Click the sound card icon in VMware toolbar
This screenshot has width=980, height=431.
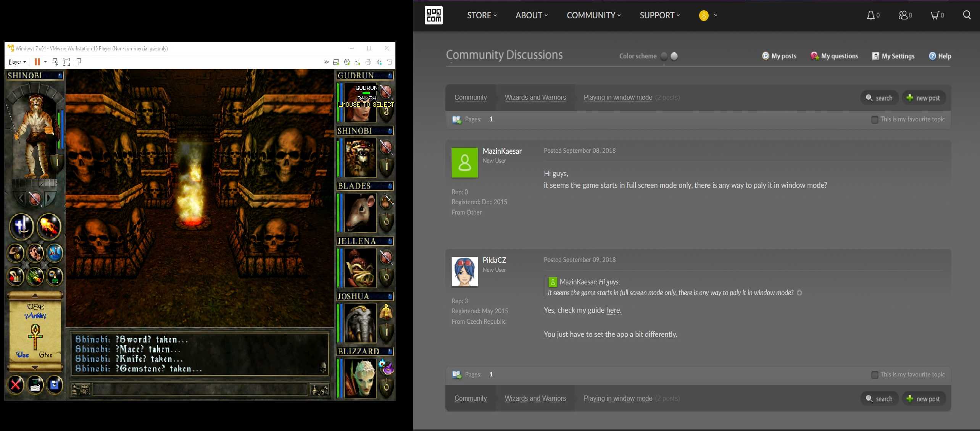[x=379, y=62]
